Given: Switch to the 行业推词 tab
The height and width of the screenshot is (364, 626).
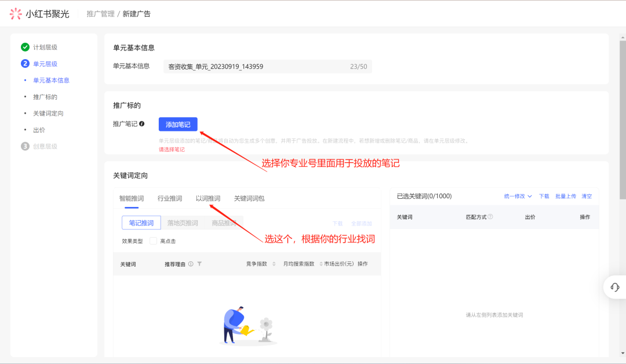Looking at the screenshot, I should coord(170,198).
